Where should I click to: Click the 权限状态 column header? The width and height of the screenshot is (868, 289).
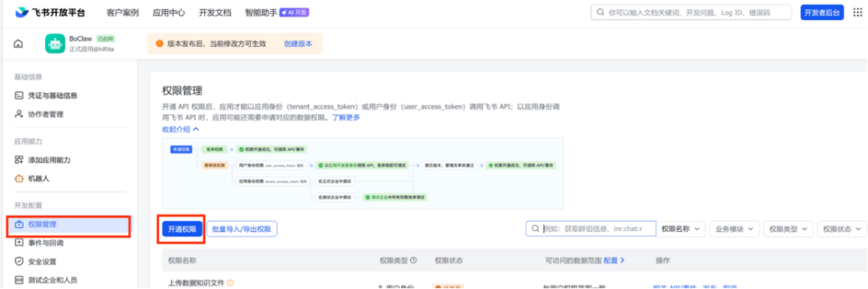(x=449, y=260)
